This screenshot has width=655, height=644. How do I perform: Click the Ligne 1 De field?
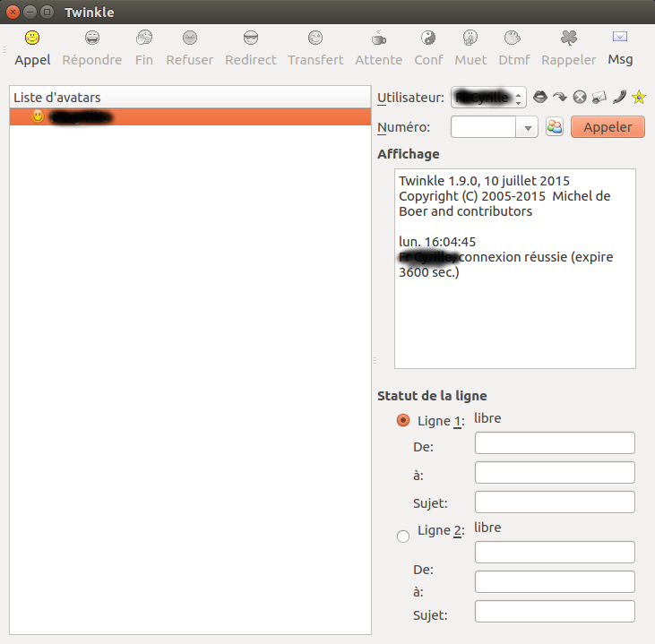[x=555, y=443]
